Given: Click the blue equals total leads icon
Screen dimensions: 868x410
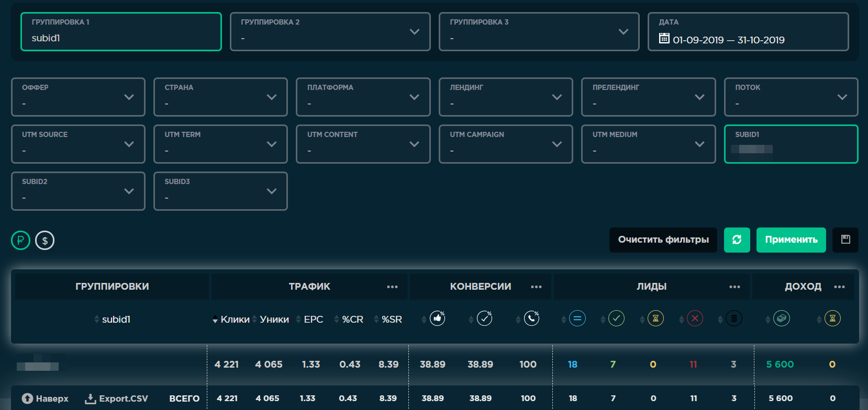Looking at the screenshot, I should tap(577, 318).
